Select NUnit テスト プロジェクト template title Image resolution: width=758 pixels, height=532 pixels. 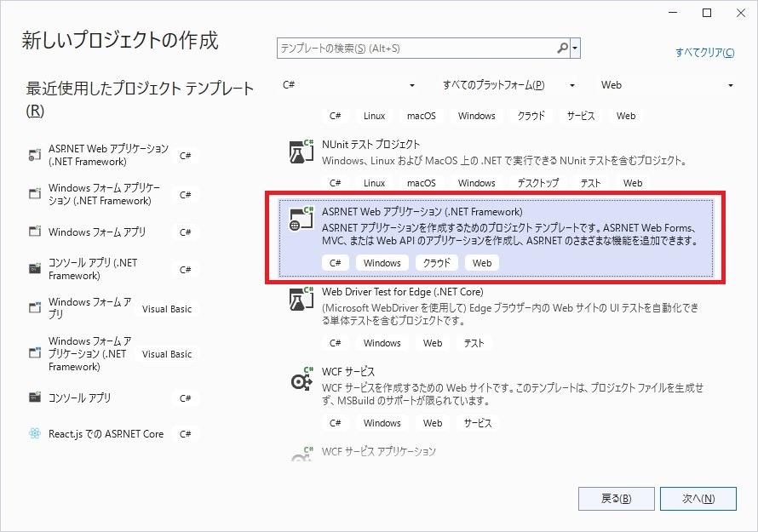370,144
